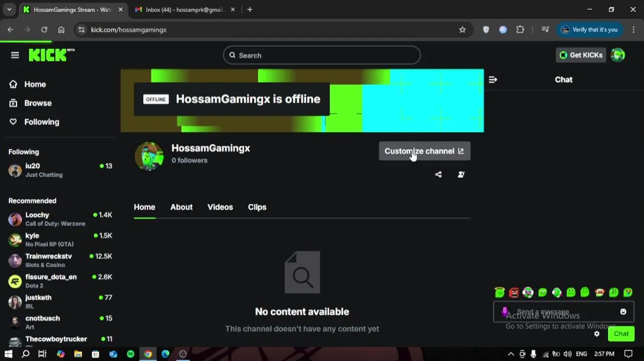Insert the vampire fangs emote
Viewport: 644px width, 361px height.
pos(599,292)
